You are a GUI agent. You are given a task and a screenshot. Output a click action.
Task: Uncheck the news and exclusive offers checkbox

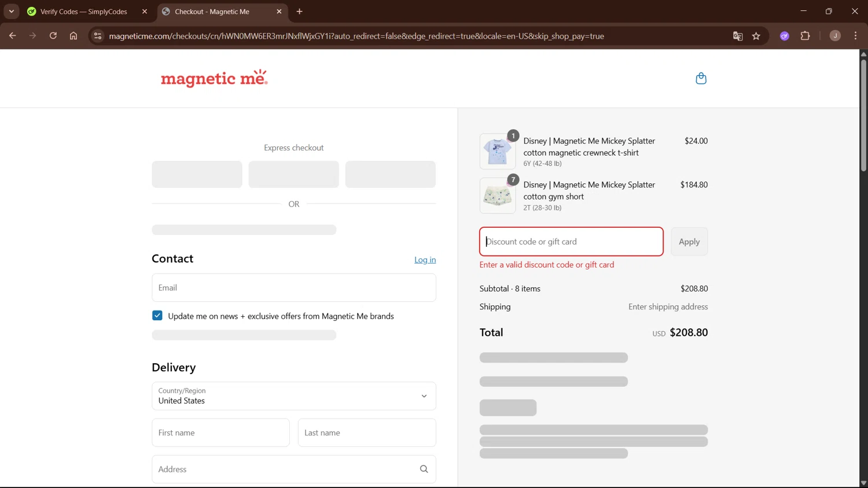[x=157, y=316]
